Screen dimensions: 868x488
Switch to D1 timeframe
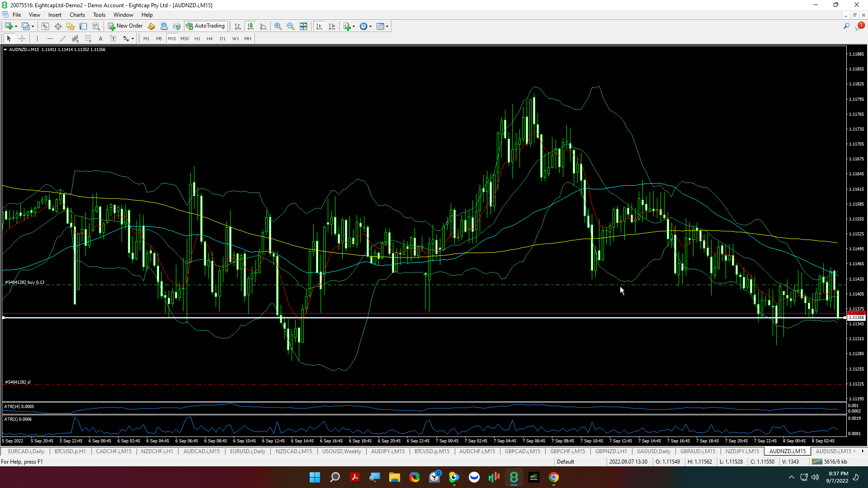click(x=222, y=39)
